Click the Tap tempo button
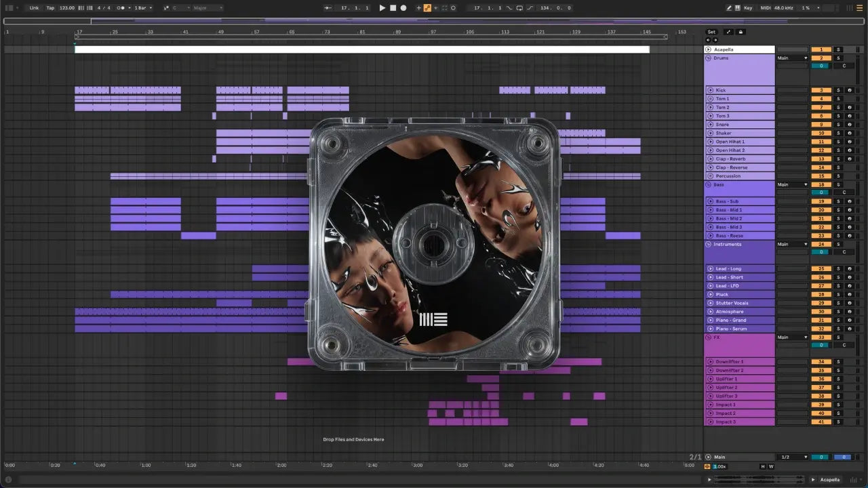 [x=50, y=8]
